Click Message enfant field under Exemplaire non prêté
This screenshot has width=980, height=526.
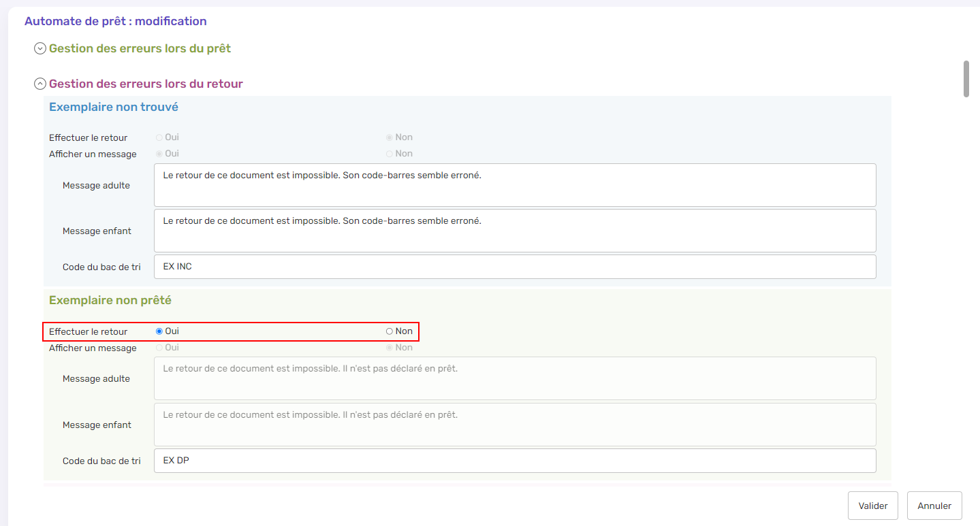tap(514, 425)
